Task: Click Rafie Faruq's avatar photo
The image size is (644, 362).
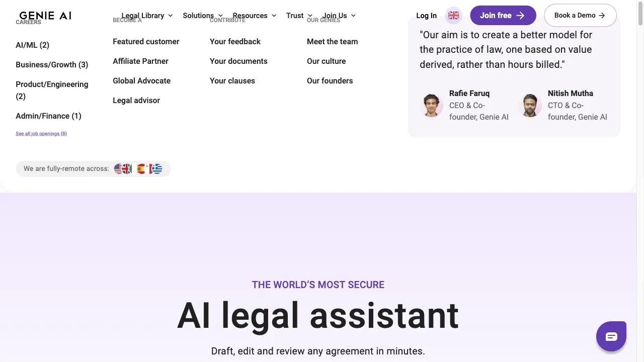Action: pyautogui.click(x=431, y=105)
